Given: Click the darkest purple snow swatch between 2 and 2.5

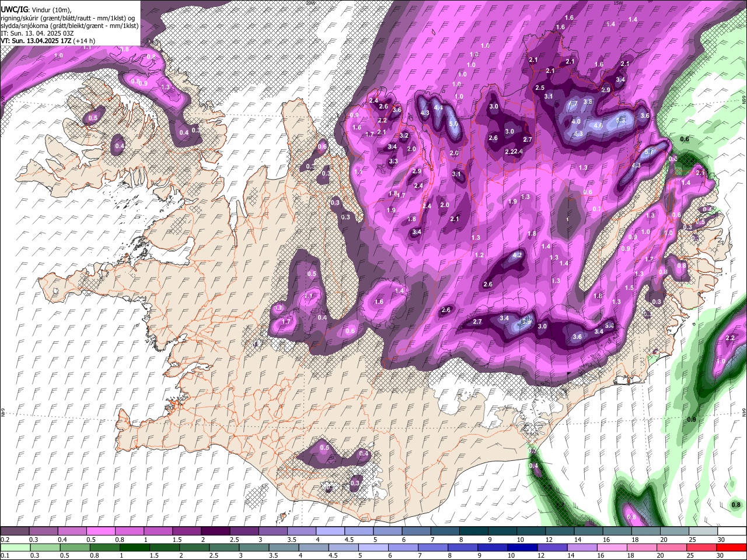Looking at the screenshot, I should click(x=215, y=531).
